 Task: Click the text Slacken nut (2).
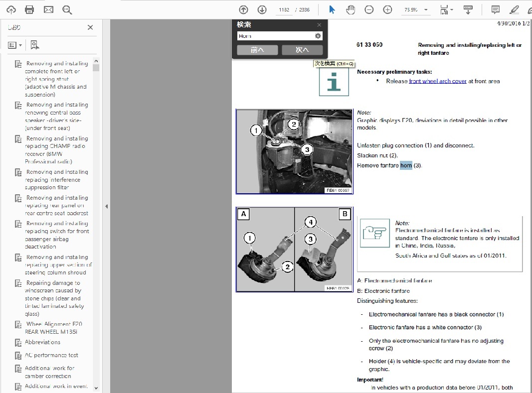point(377,155)
